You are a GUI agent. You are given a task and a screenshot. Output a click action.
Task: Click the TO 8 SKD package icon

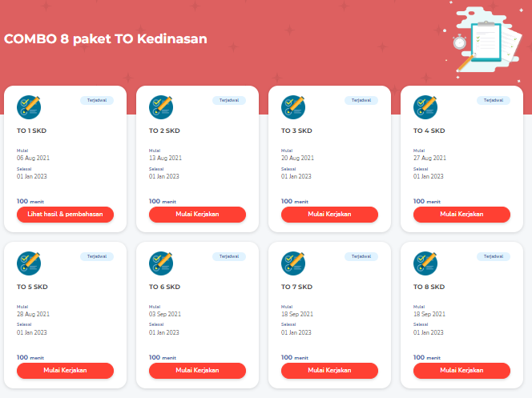425,263
